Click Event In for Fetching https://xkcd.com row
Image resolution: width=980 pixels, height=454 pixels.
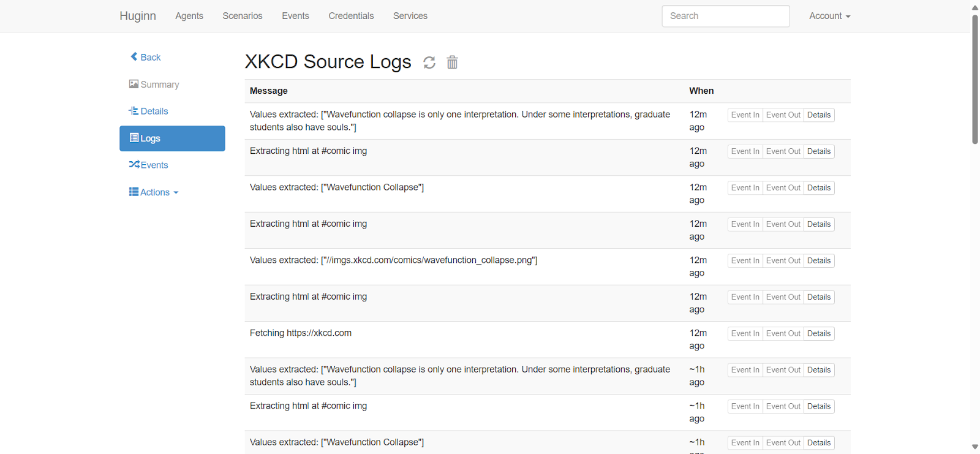tap(745, 334)
